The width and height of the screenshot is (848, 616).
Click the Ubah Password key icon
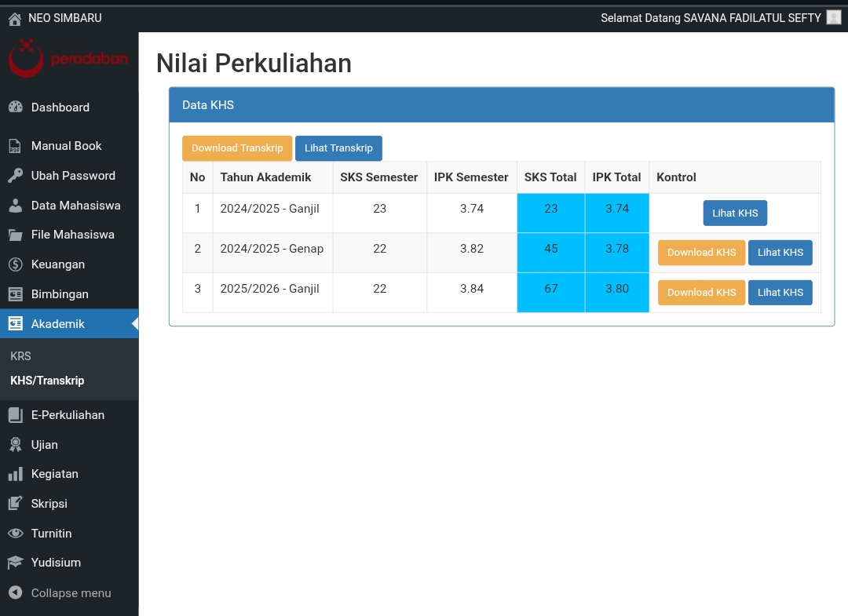point(16,176)
